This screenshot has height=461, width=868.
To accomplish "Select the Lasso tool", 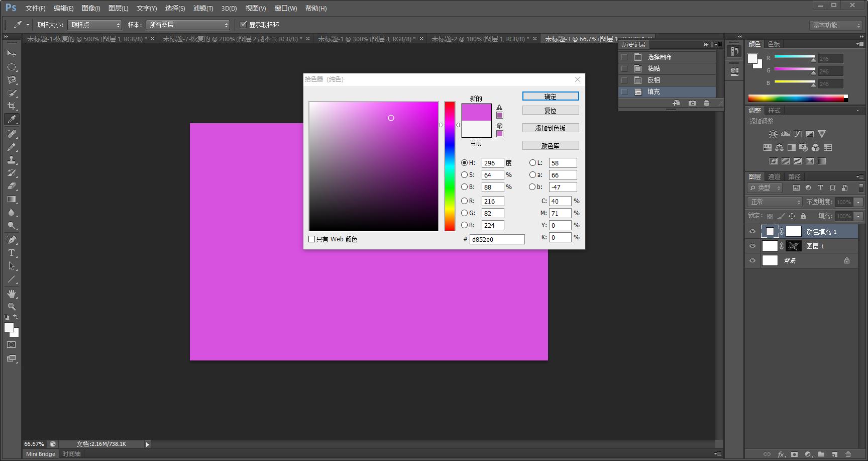I will 12,80.
